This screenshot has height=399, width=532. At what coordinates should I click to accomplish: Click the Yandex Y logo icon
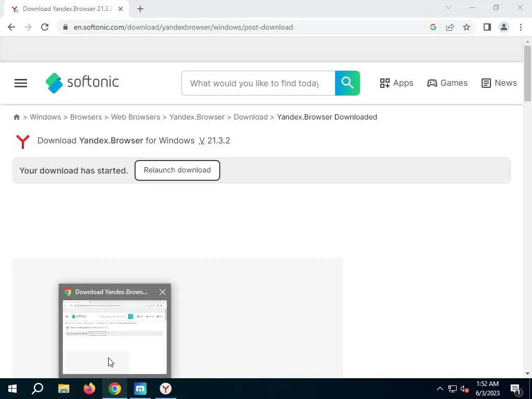coord(23,141)
